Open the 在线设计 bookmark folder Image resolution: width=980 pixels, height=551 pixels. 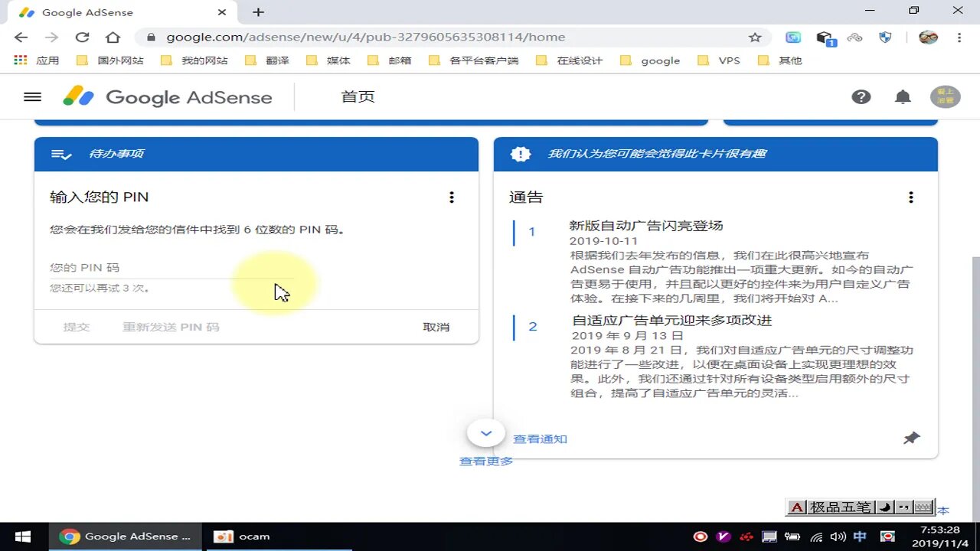click(x=569, y=60)
